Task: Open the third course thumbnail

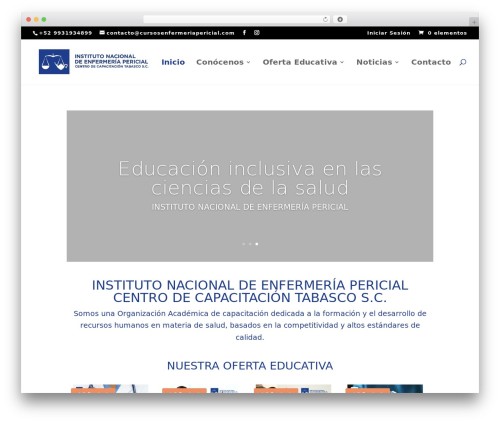Action: [293, 388]
